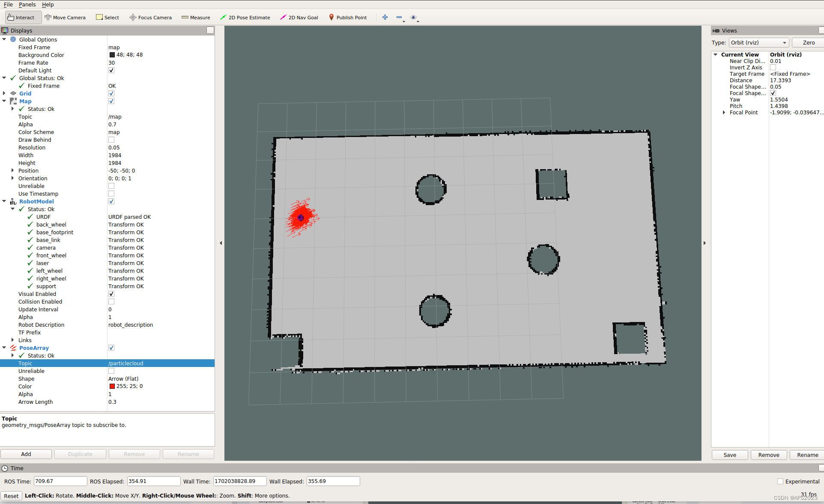Open the view Type dropdown
Image resolution: width=824 pixels, height=504 pixels.
[x=758, y=43]
